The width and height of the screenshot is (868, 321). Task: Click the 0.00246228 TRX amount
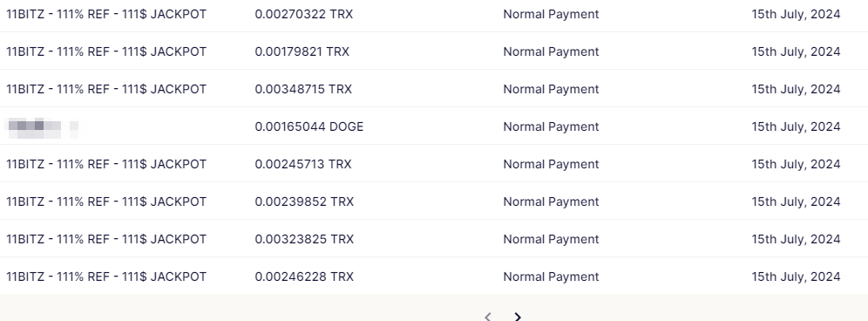[x=304, y=277]
